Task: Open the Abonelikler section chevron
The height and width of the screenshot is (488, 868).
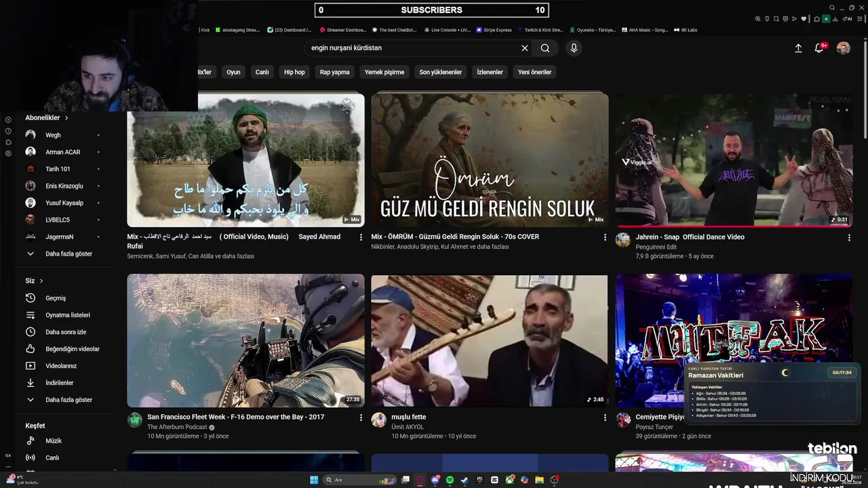Action: coord(66,118)
